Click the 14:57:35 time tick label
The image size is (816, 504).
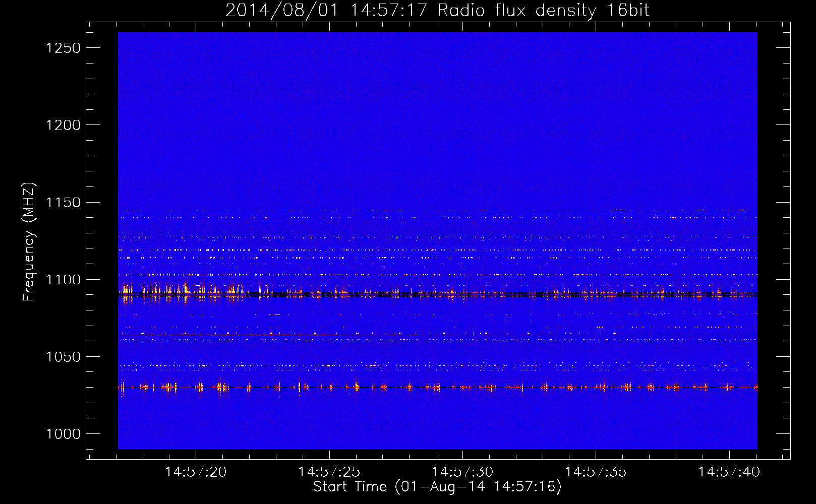click(x=596, y=472)
